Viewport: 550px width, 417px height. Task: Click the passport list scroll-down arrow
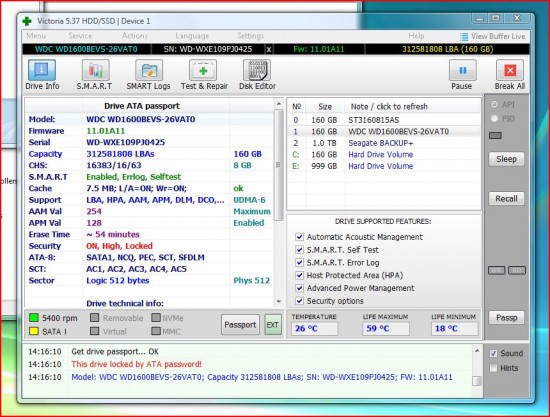pyautogui.click(x=279, y=301)
